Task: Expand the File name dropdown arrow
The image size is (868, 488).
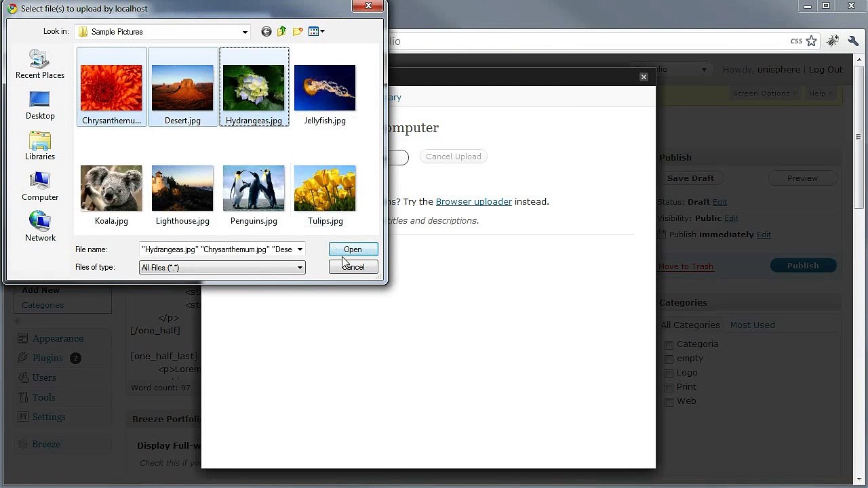Action: pos(300,249)
